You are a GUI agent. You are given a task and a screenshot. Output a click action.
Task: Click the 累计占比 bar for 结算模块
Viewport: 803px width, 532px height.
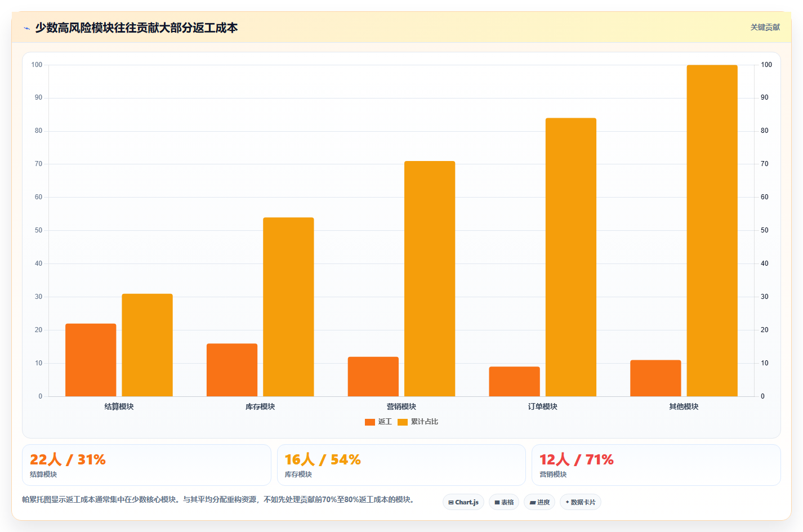147,345
